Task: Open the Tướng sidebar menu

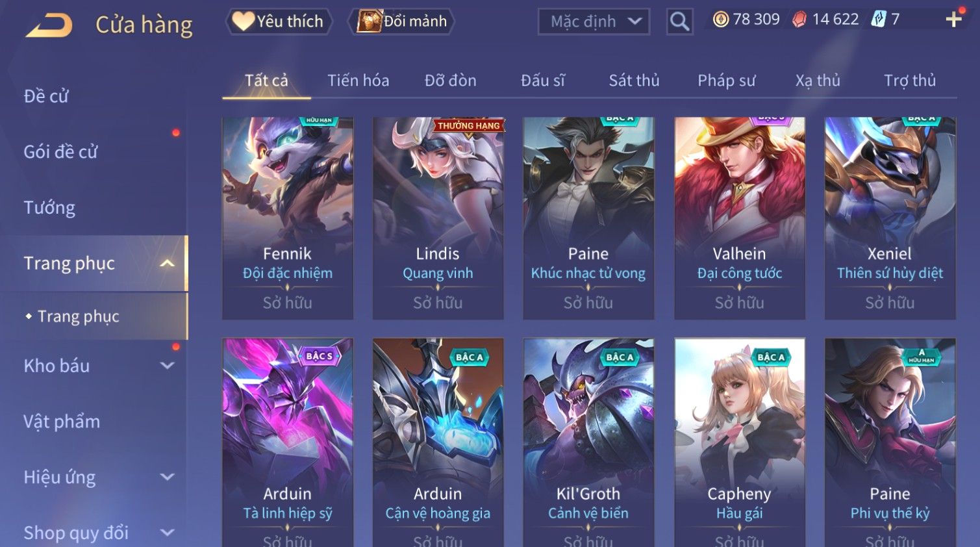Action: point(49,208)
